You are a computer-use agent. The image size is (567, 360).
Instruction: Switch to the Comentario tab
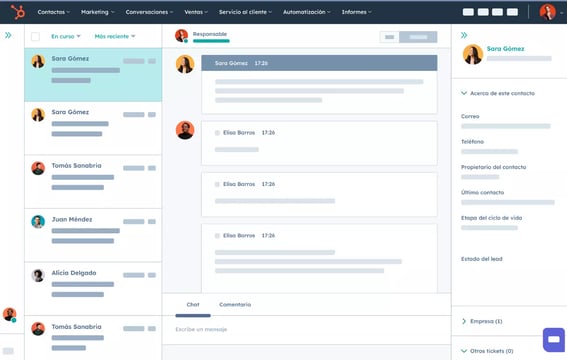click(x=235, y=305)
